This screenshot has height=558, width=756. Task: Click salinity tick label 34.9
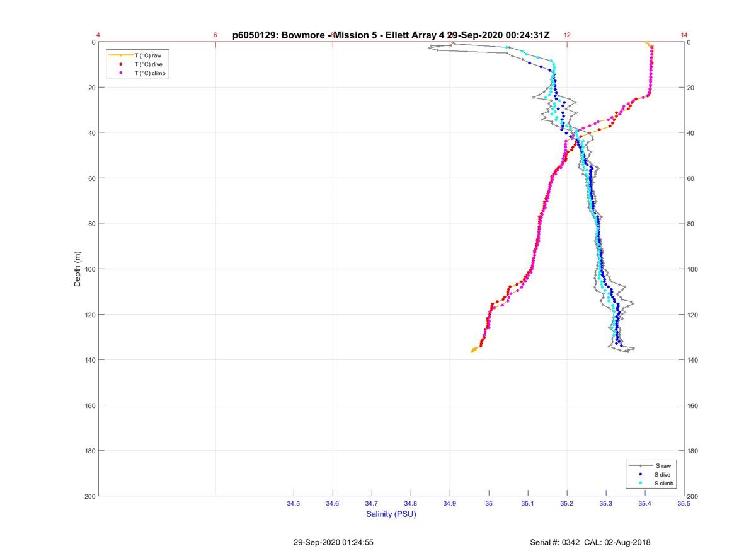[x=450, y=503]
